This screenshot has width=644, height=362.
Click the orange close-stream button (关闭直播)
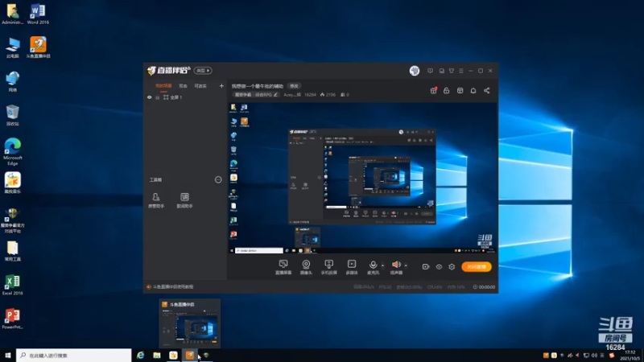(477, 267)
